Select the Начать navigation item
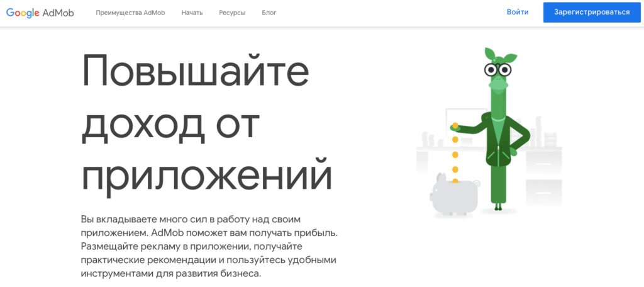Screen dimensions: 644x287 pyautogui.click(x=192, y=13)
